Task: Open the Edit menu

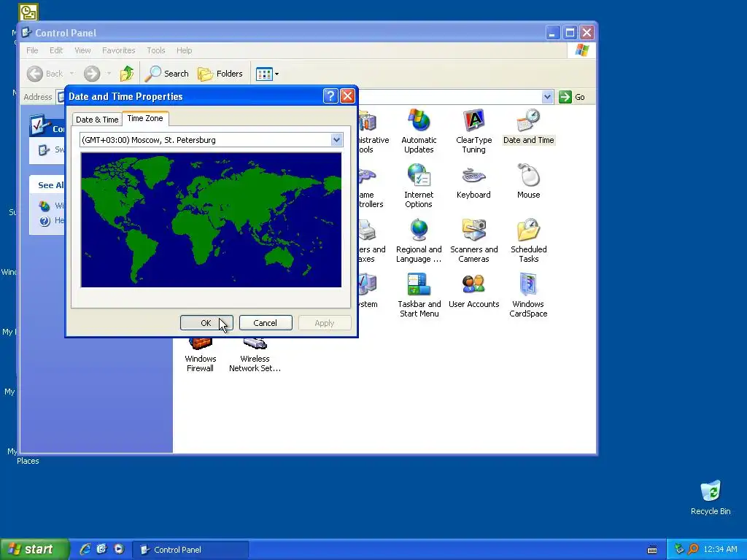Action: click(56, 50)
